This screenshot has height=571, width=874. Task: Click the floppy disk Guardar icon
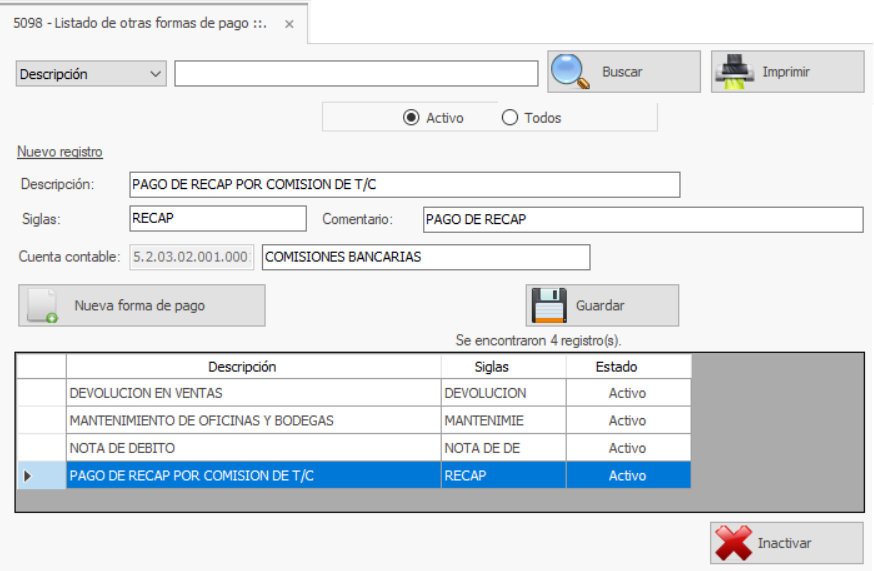click(550, 306)
